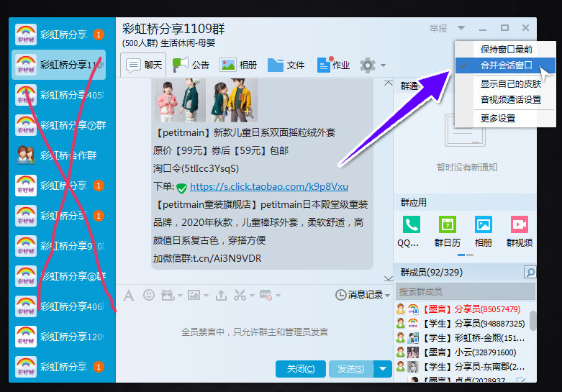The image size is (562, 392).
Task: Click member list scrollbar
Action: (532, 320)
